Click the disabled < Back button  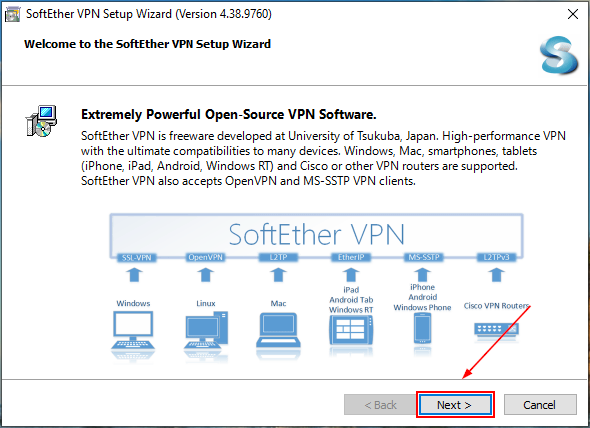[380, 405]
